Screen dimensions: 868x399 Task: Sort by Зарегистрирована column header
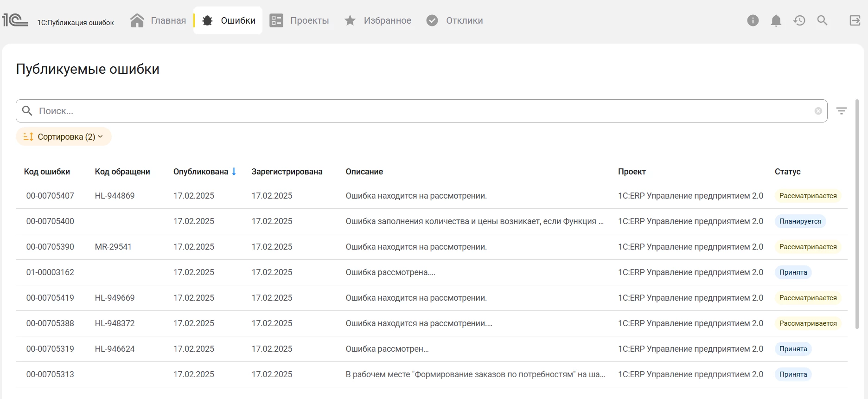click(x=287, y=172)
